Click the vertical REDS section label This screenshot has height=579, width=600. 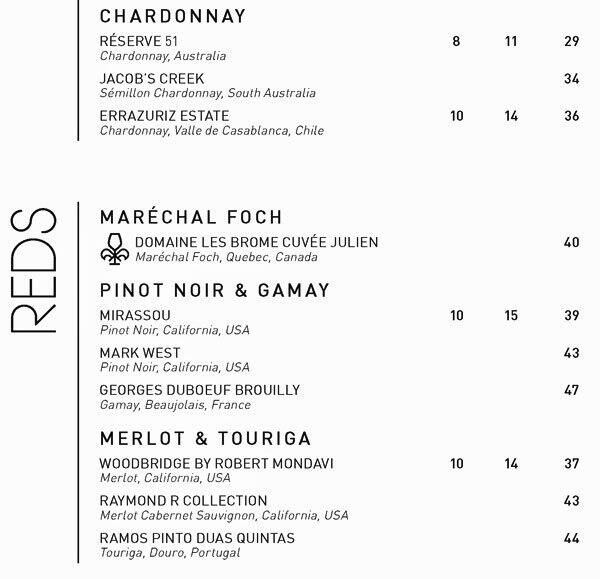point(35,272)
